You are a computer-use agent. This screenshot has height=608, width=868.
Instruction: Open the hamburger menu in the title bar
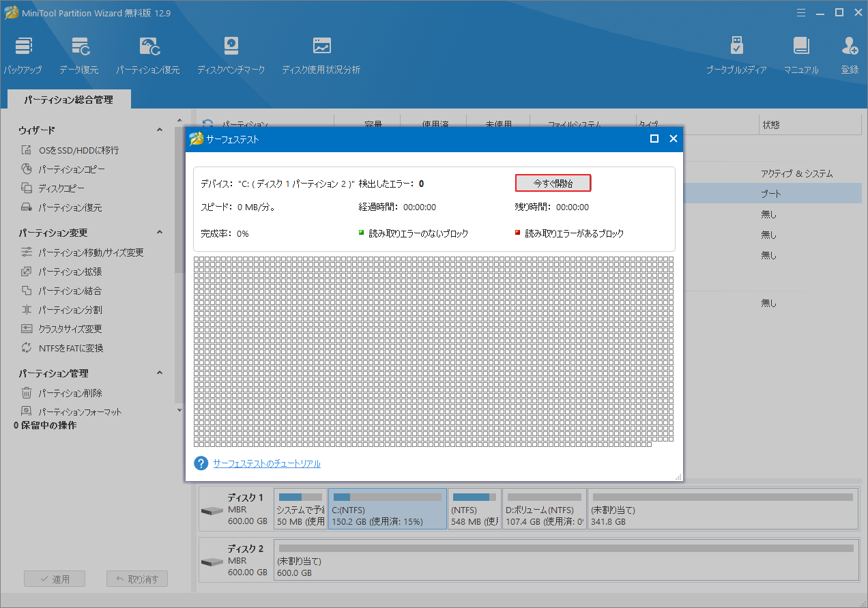[x=800, y=12]
